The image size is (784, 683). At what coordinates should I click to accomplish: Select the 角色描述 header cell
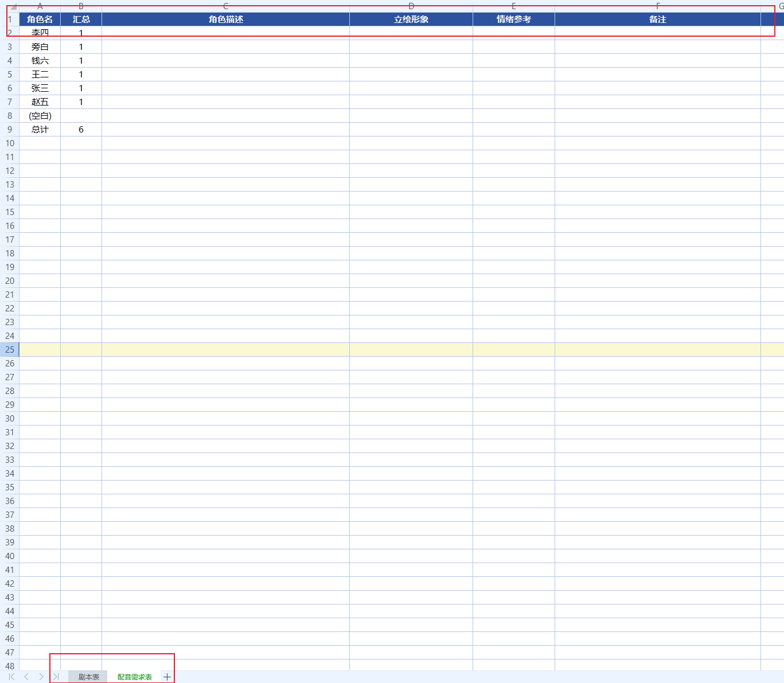(x=225, y=19)
